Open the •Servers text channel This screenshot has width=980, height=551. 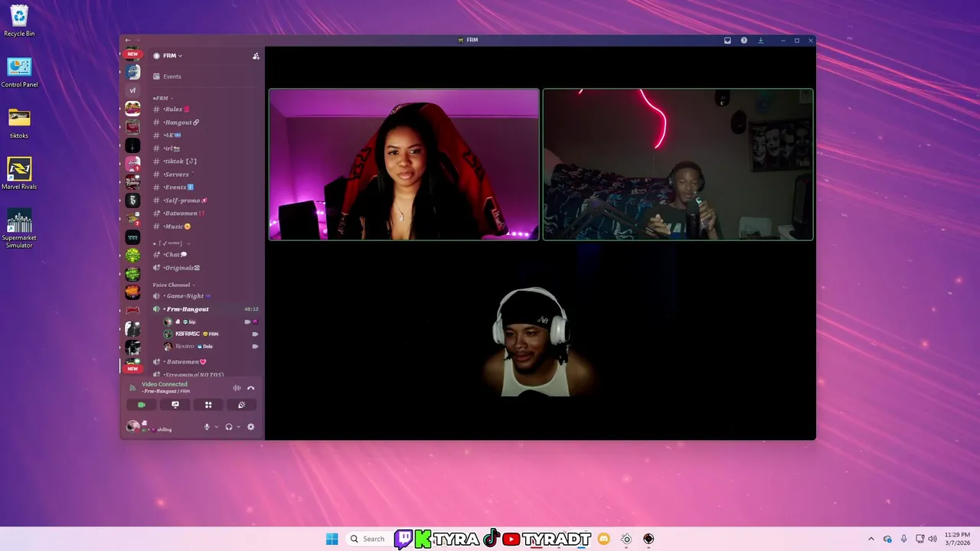205,174
